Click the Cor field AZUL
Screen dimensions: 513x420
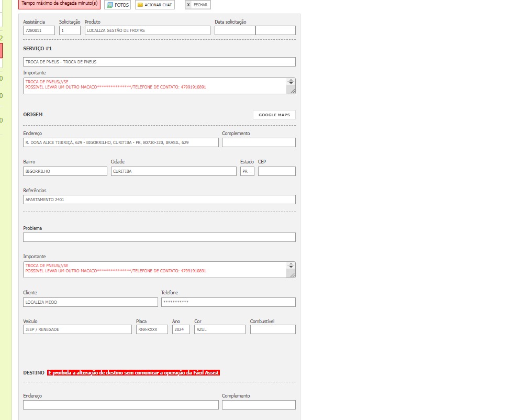coord(220,329)
